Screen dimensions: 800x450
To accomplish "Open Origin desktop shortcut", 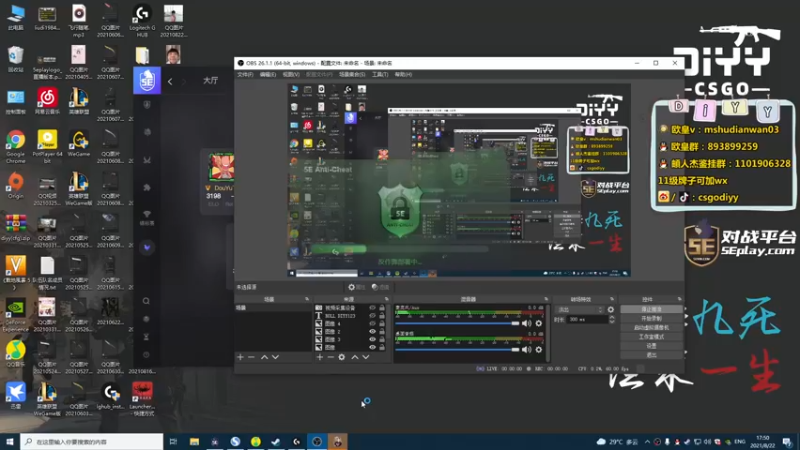I will click(x=16, y=186).
